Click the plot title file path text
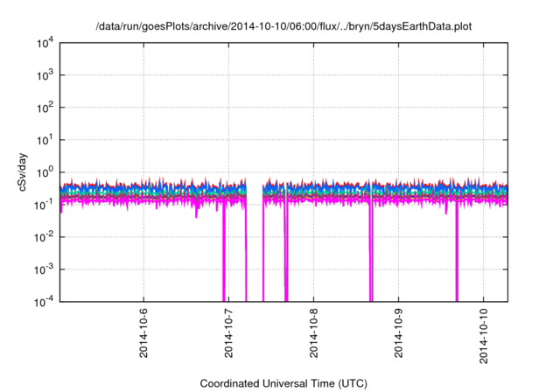The image size is (560, 392). click(283, 26)
